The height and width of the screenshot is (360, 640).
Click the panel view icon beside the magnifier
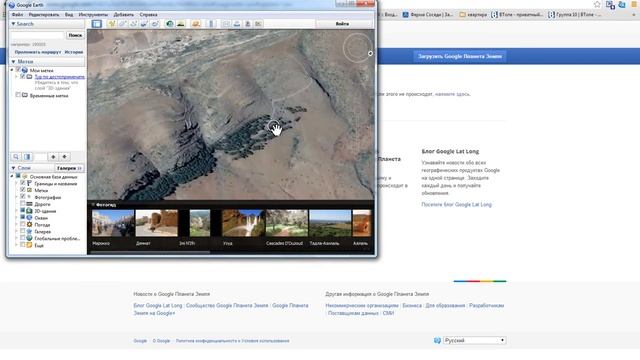tap(27, 157)
